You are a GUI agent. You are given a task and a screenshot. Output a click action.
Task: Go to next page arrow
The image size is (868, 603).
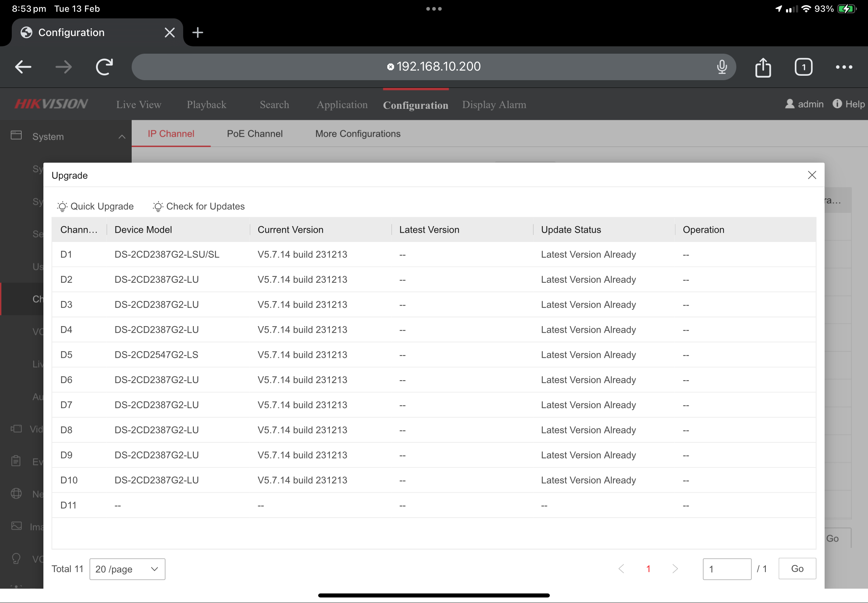[x=675, y=568]
